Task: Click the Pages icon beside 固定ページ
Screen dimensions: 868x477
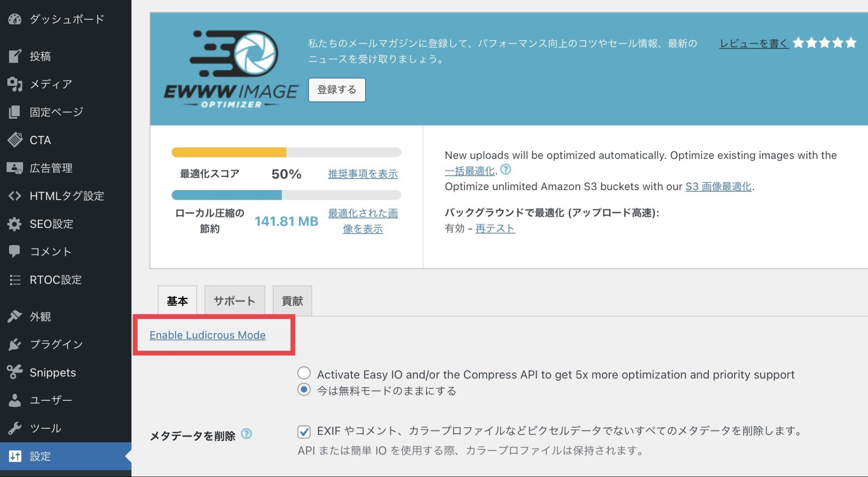Action: (15, 112)
